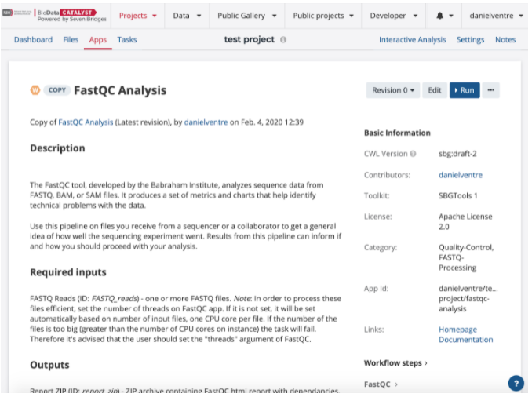Open the Revision 0 dropdown
The width and height of the screenshot is (532, 397).
(x=393, y=90)
